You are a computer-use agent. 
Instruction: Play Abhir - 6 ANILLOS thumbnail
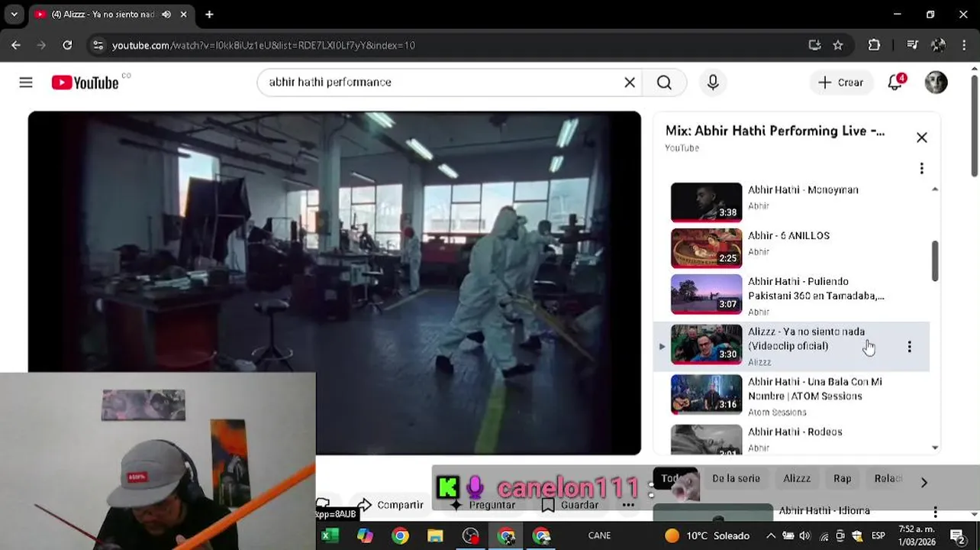point(706,248)
